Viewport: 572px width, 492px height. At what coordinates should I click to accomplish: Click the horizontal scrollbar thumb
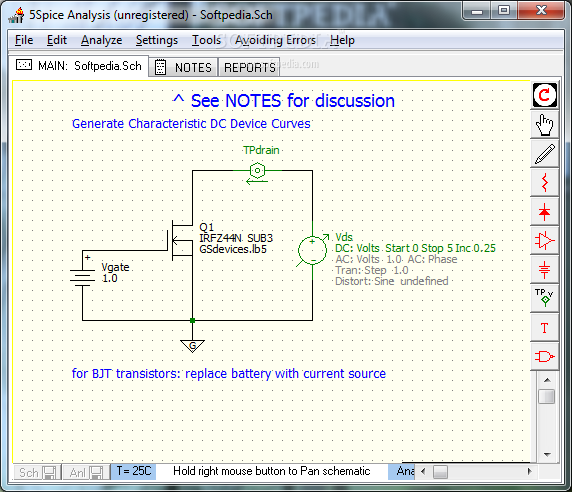[440, 472]
